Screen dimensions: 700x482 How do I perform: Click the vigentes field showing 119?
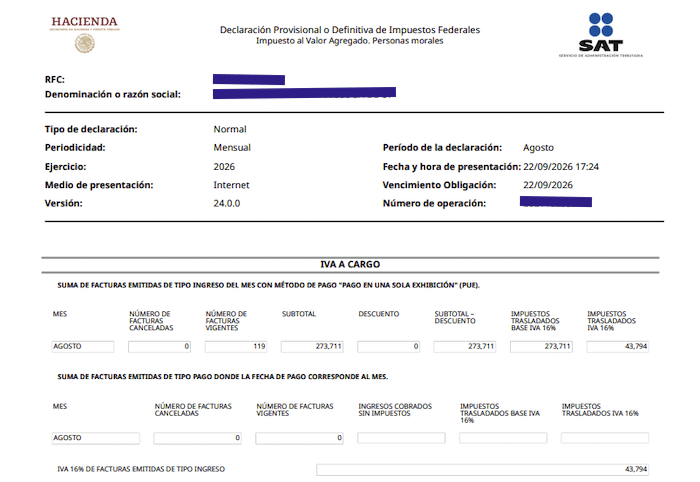pyautogui.click(x=236, y=347)
